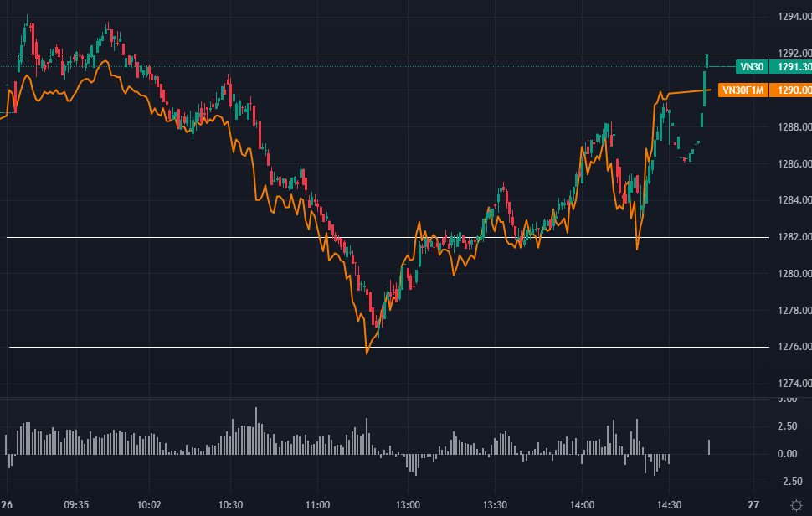Click the 2.50 indicator scale label
Image resolution: width=812 pixels, height=516 pixels.
pyautogui.click(x=787, y=426)
